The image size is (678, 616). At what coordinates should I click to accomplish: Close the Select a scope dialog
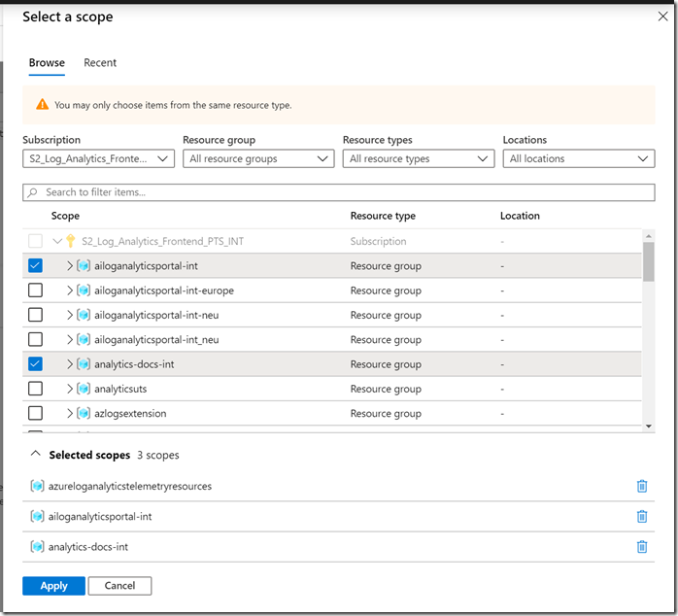pos(662,17)
